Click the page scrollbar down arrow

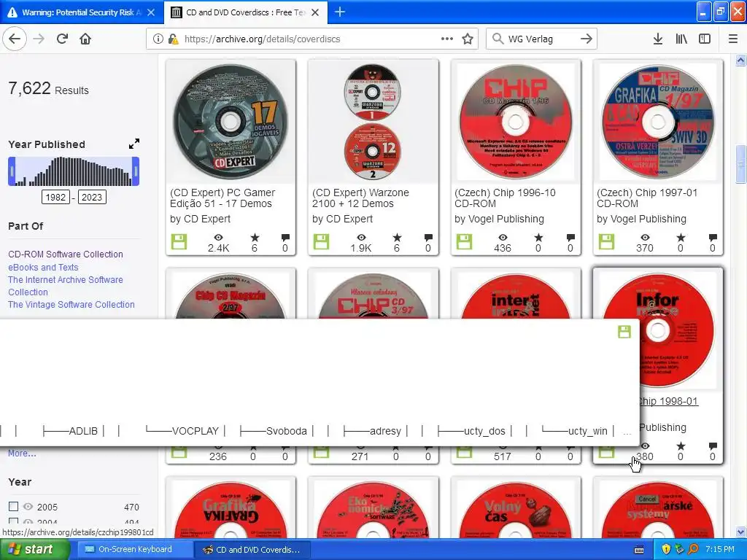click(x=740, y=532)
